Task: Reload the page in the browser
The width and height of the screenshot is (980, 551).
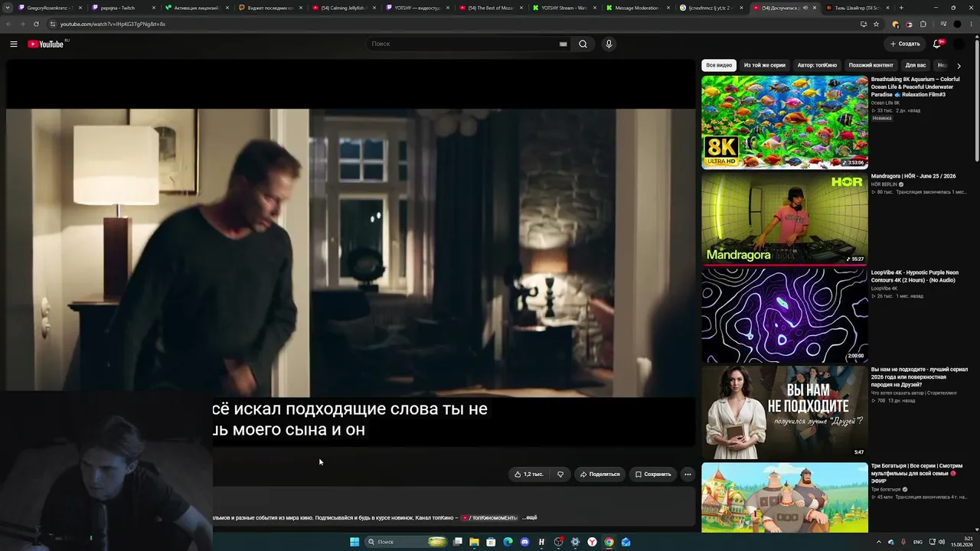Action: click(x=36, y=24)
